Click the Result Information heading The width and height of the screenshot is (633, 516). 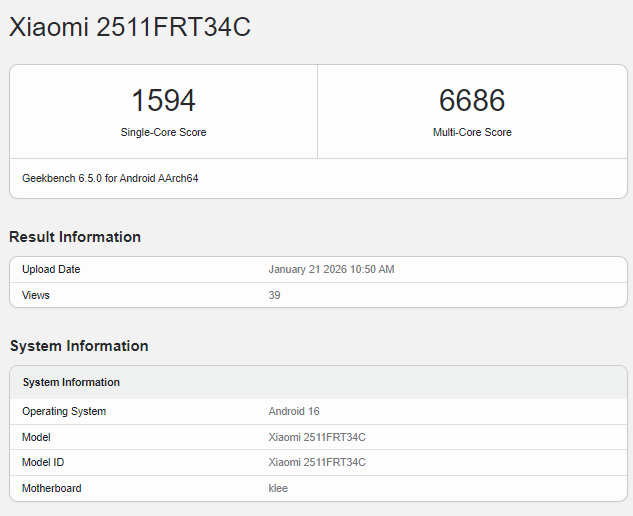(x=75, y=237)
